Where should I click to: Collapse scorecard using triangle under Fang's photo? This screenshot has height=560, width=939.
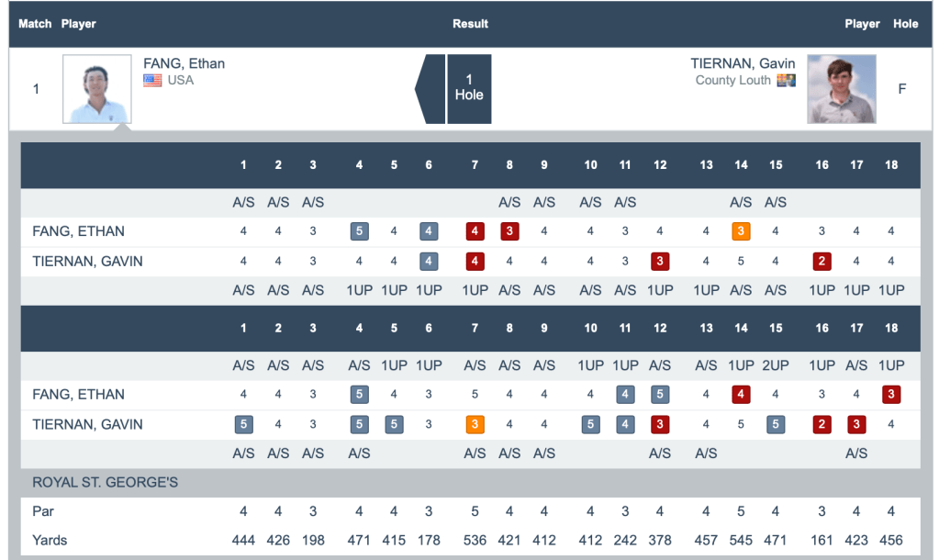(x=120, y=128)
